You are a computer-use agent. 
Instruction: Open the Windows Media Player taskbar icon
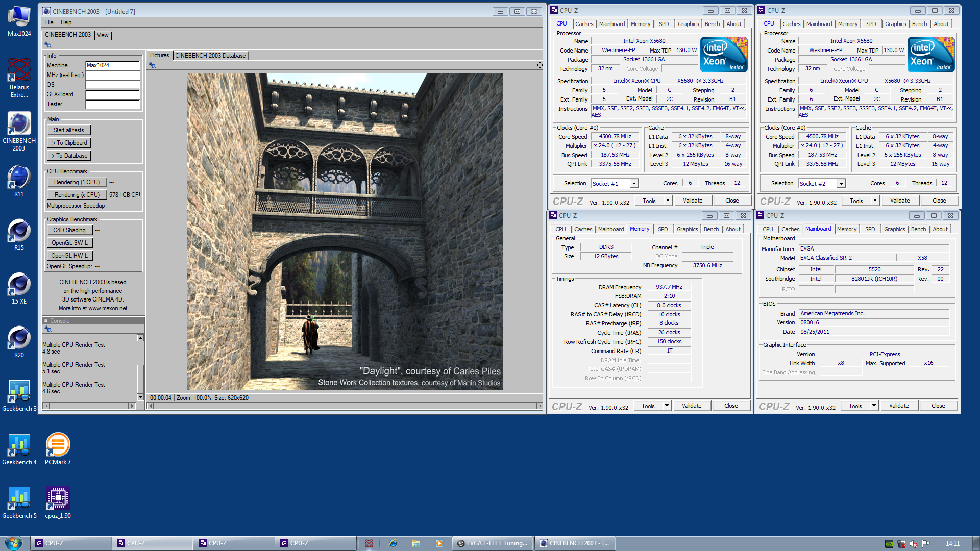pyautogui.click(x=439, y=543)
